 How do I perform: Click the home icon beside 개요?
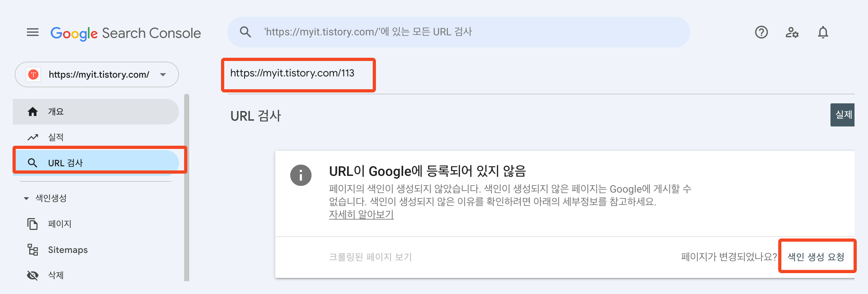pos(33,112)
